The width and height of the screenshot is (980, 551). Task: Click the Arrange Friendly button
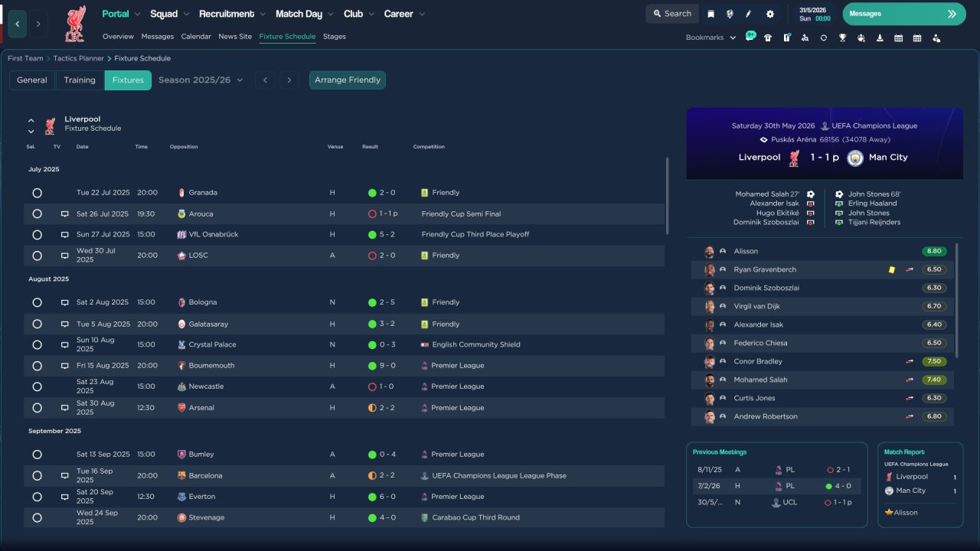(348, 80)
